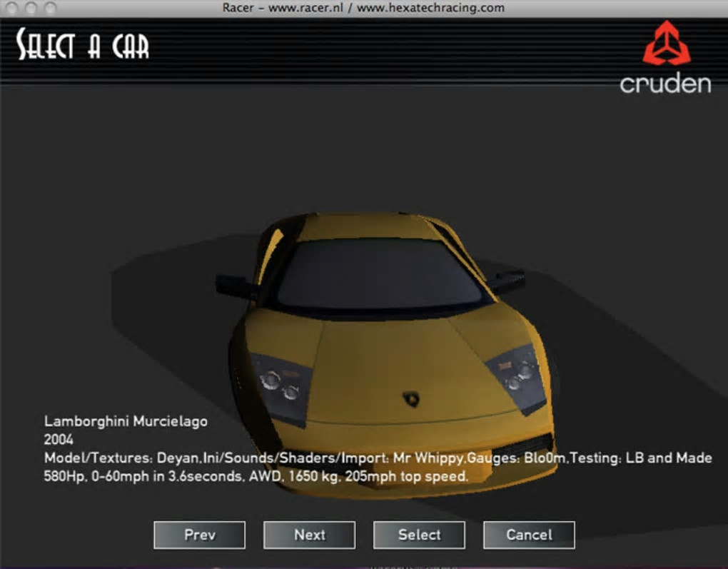Click the '2004' year text
The width and height of the screenshot is (728, 569).
[59, 439]
